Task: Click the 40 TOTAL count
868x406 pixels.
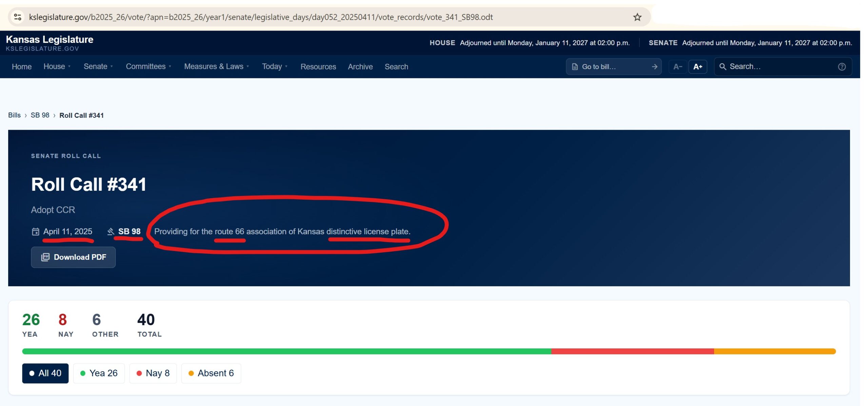Action: pos(150,325)
